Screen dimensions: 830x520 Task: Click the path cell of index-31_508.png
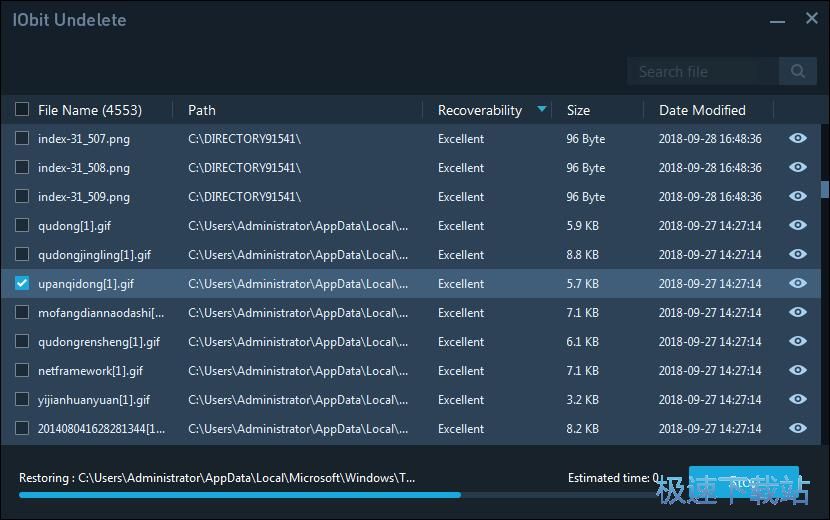click(x=244, y=168)
